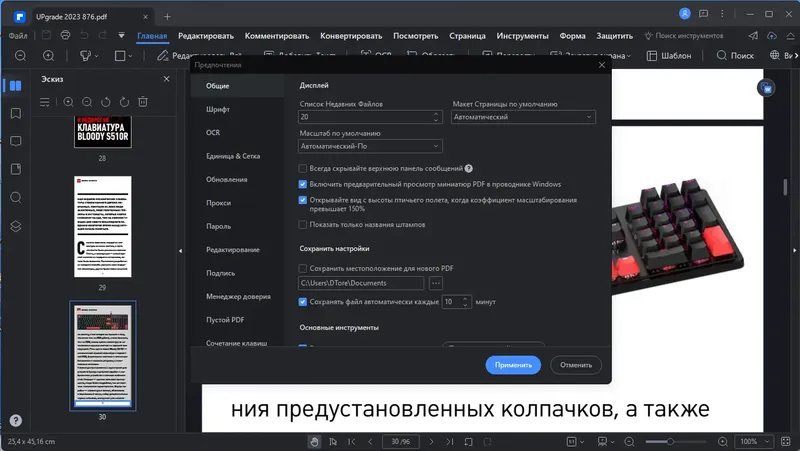Open 'Масштаб по умолчанию' dropdown

click(x=370, y=146)
